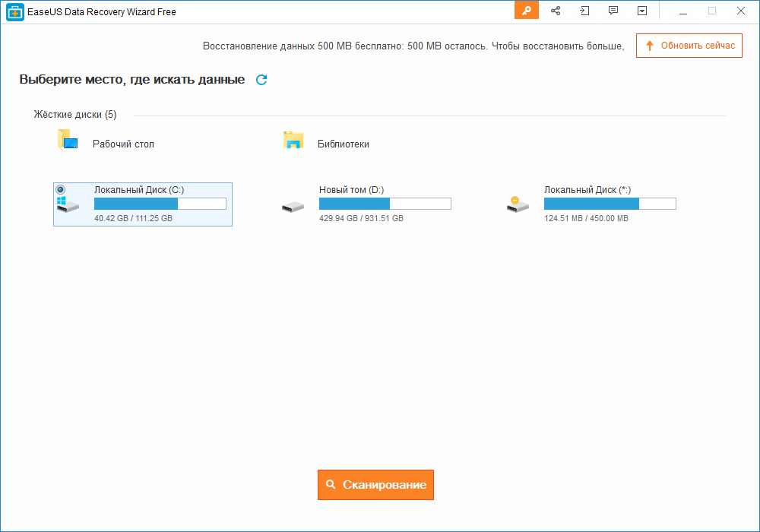Screen dimensions: 760x532
Task: Click the New Volume D: drive icon
Action: click(x=293, y=207)
